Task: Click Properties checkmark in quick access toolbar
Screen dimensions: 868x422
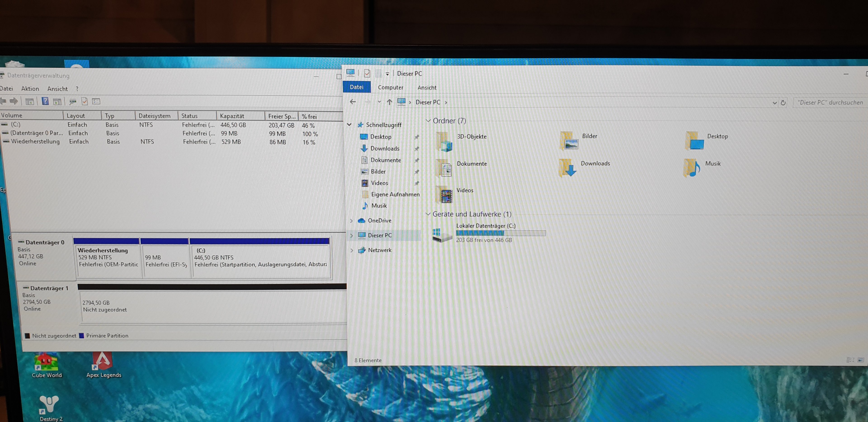Action: click(x=367, y=73)
